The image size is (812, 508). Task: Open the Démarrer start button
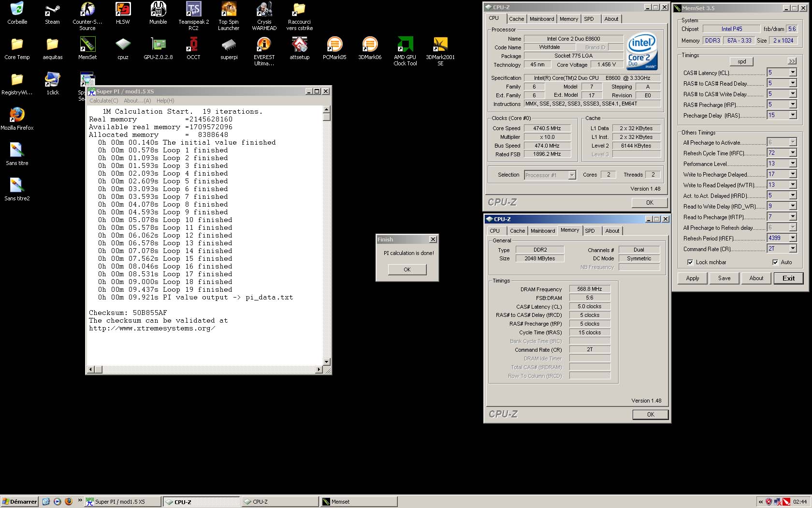(x=19, y=502)
